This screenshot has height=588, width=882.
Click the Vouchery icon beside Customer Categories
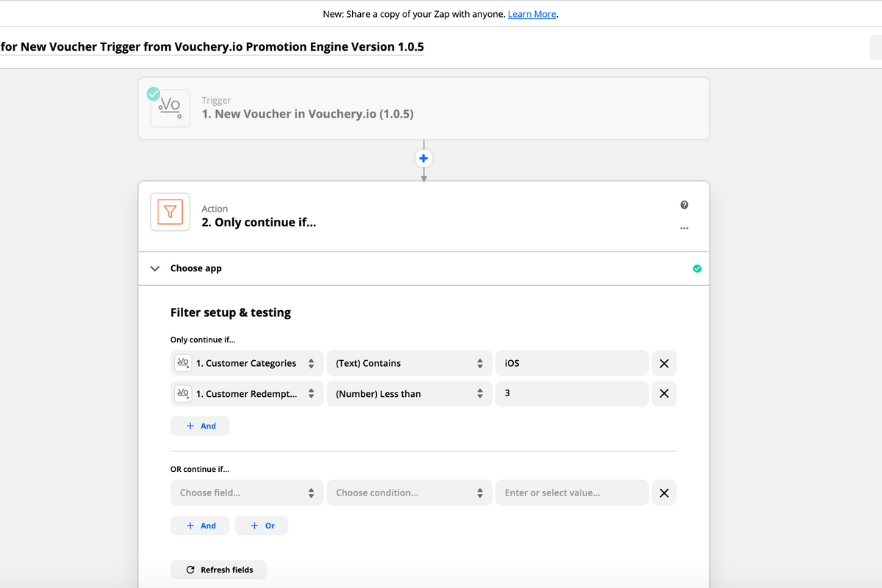tap(183, 363)
